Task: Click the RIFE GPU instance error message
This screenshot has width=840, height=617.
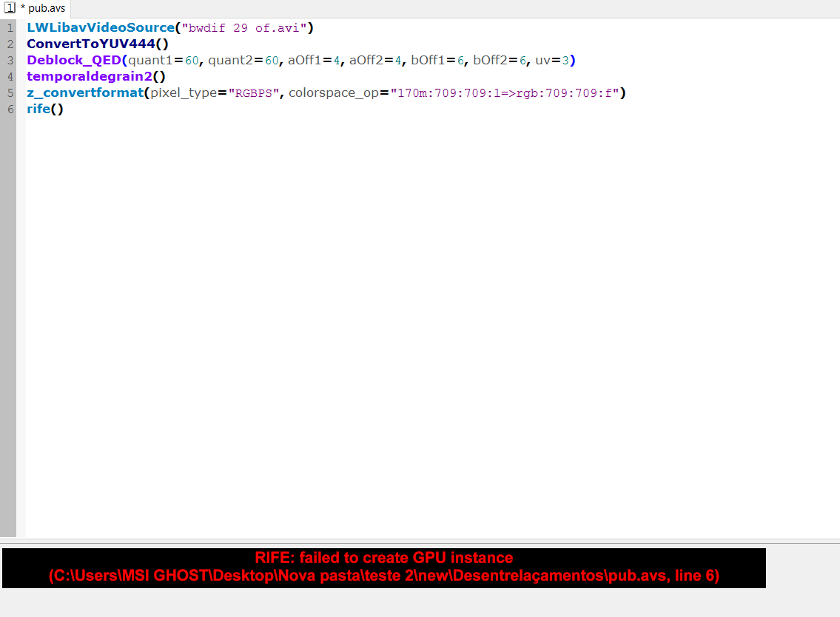Action: click(383, 558)
